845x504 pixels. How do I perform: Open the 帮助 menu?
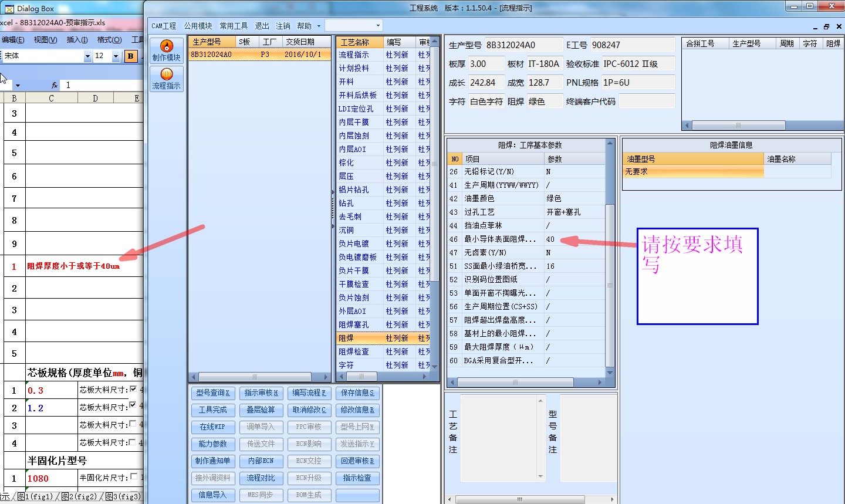[304, 26]
